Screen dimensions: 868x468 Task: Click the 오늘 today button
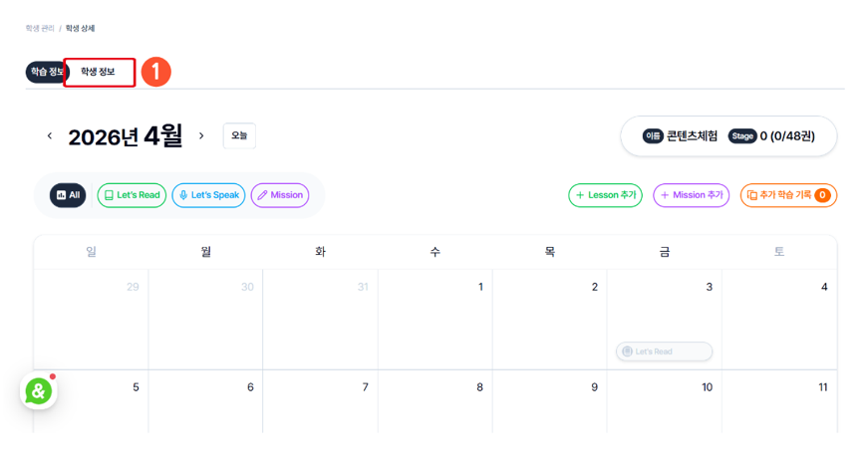[239, 135]
